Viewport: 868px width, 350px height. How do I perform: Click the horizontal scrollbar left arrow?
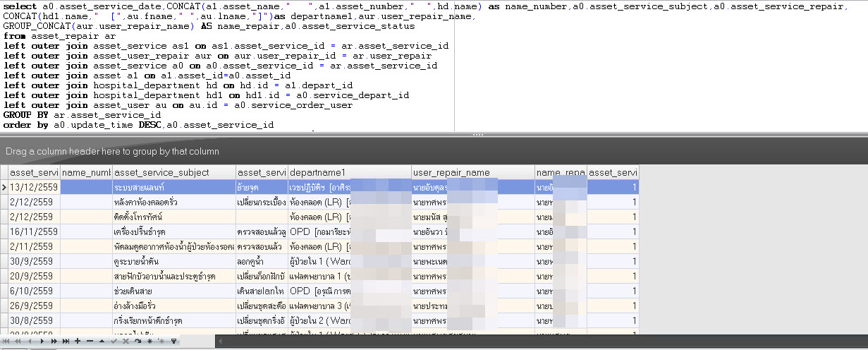[x=220, y=341]
